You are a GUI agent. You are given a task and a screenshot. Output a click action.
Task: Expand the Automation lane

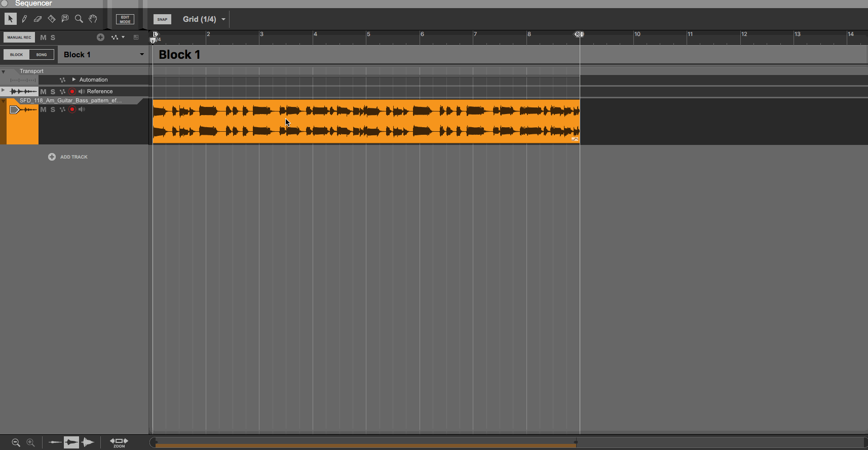pos(74,80)
